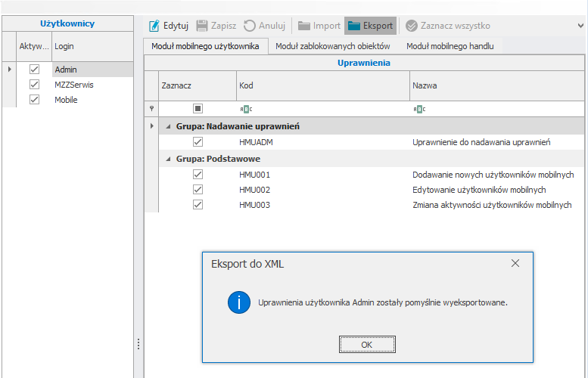Screen dimensions: 588x378
Task: Collapse the Podstawowe group
Action: click(x=168, y=159)
